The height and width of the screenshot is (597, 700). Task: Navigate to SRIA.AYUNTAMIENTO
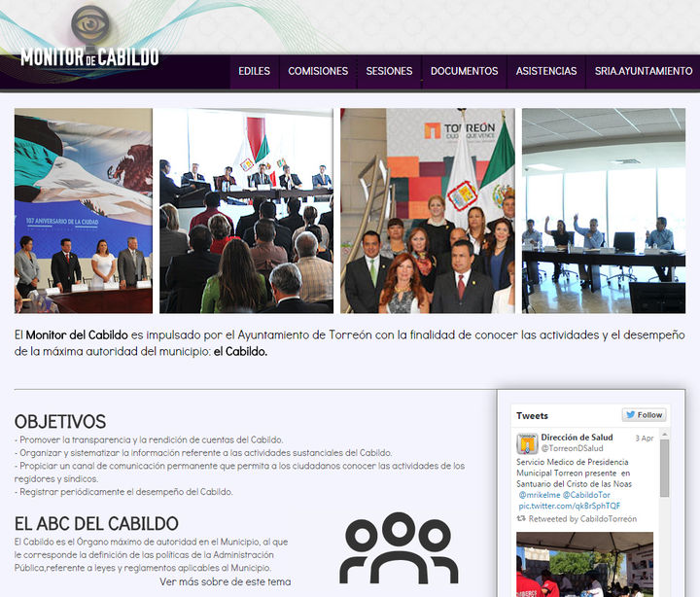point(644,71)
